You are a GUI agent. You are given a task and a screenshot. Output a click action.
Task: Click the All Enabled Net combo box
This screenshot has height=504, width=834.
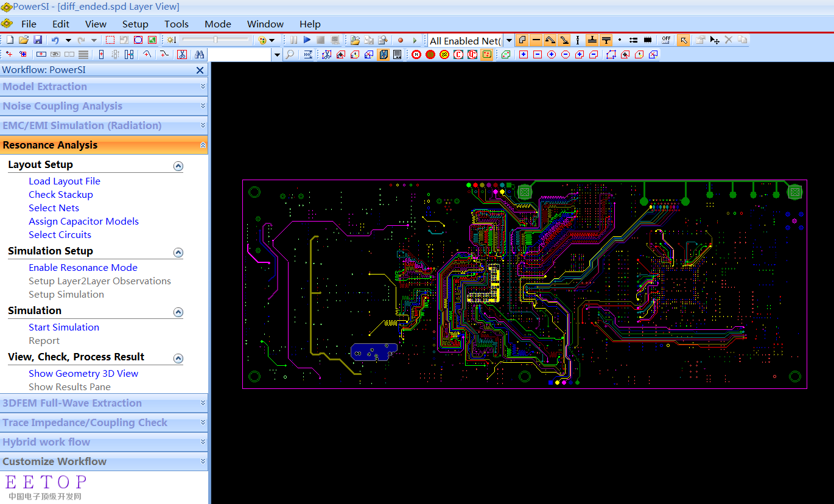click(465, 40)
